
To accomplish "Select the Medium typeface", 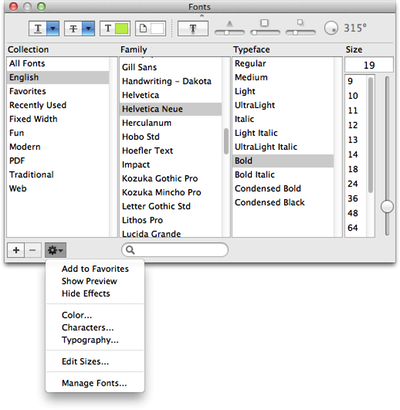I will (x=283, y=77).
